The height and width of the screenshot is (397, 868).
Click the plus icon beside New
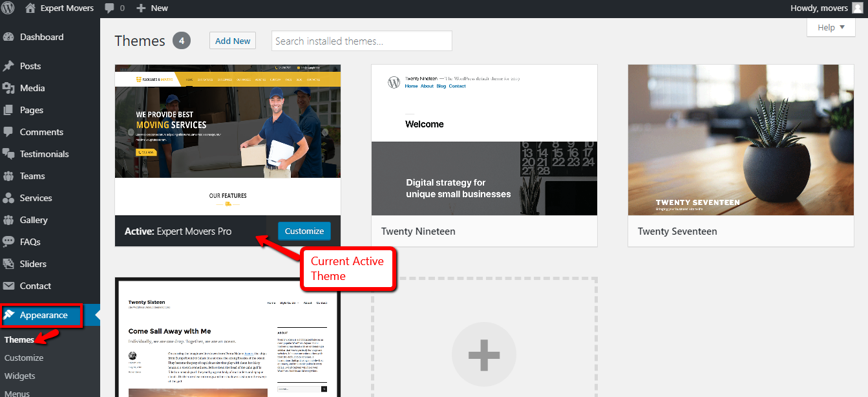[142, 8]
